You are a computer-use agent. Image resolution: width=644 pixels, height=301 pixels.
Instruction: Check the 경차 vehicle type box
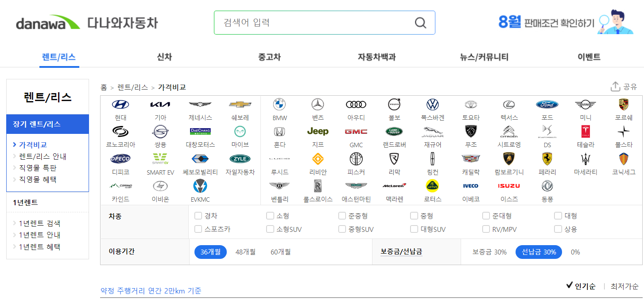(198, 216)
